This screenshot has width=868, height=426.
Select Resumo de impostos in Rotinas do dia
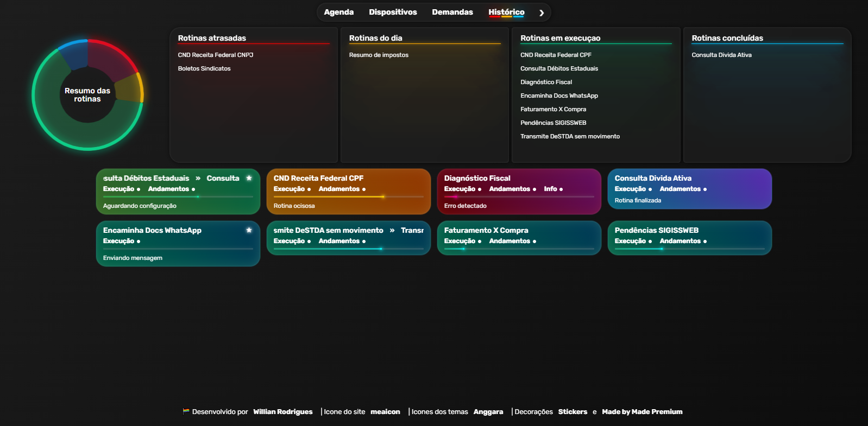379,55
